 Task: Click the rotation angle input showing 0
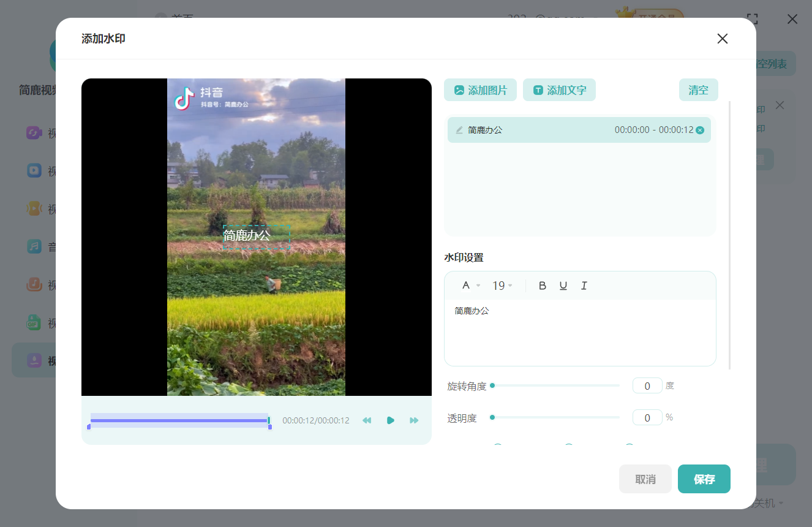tap(647, 385)
